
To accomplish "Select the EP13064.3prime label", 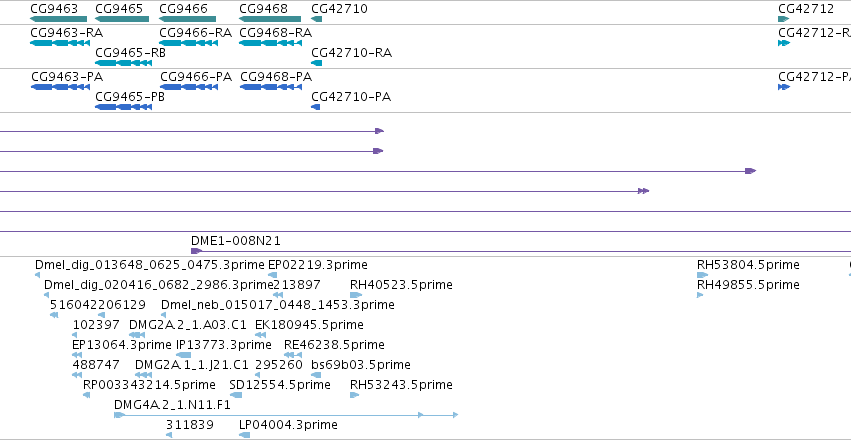I will point(122,346).
